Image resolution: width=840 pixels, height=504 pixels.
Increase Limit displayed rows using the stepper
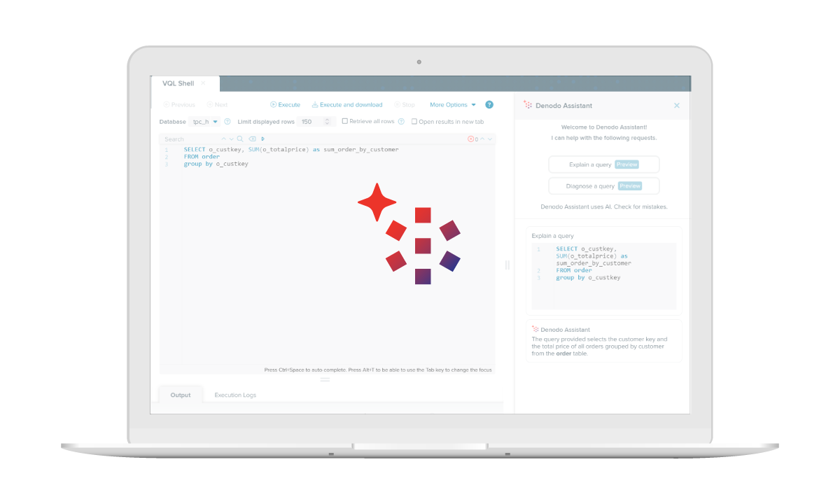(327, 119)
